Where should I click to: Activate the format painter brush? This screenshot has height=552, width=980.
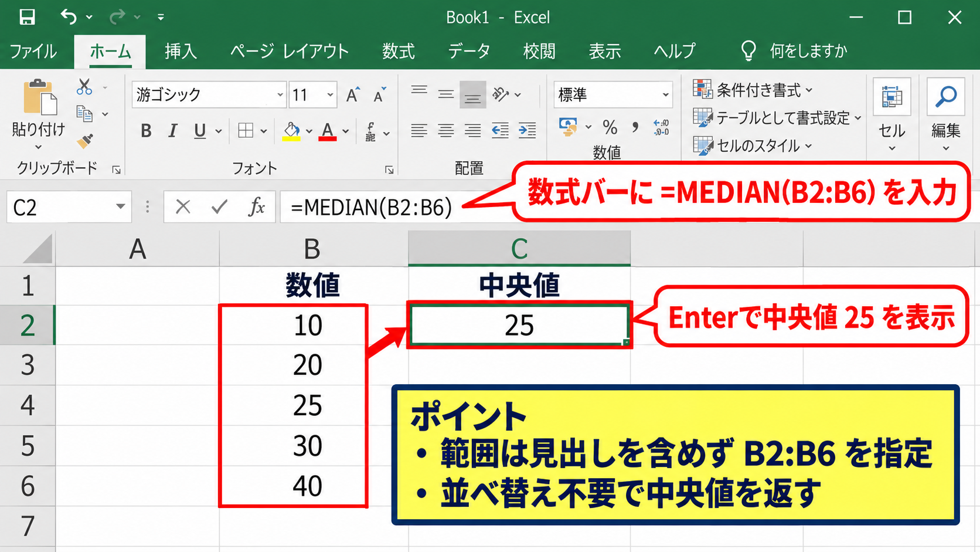84,141
